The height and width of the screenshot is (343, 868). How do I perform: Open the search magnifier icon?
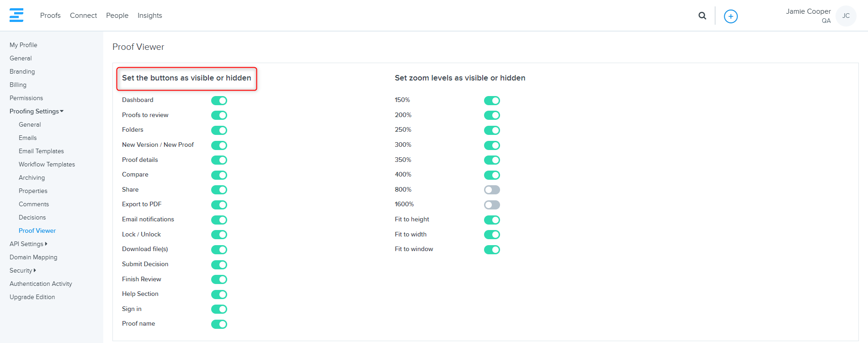(x=703, y=16)
